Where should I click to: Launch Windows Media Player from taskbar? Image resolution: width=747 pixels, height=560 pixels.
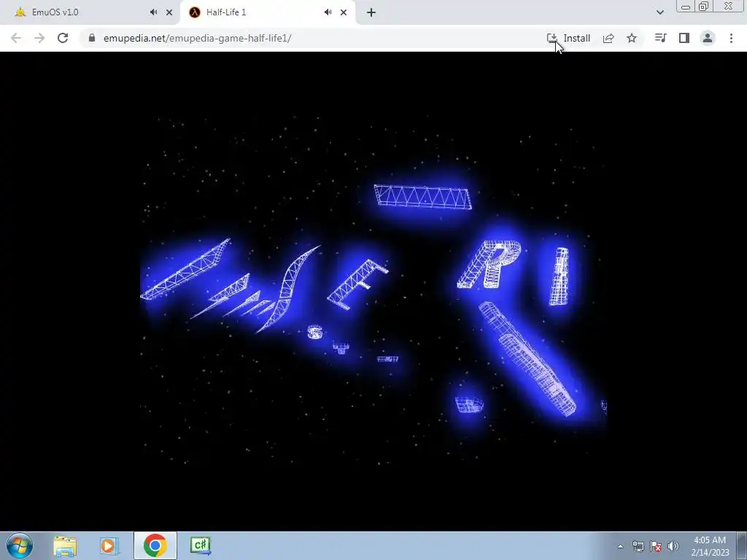pyautogui.click(x=108, y=546)
